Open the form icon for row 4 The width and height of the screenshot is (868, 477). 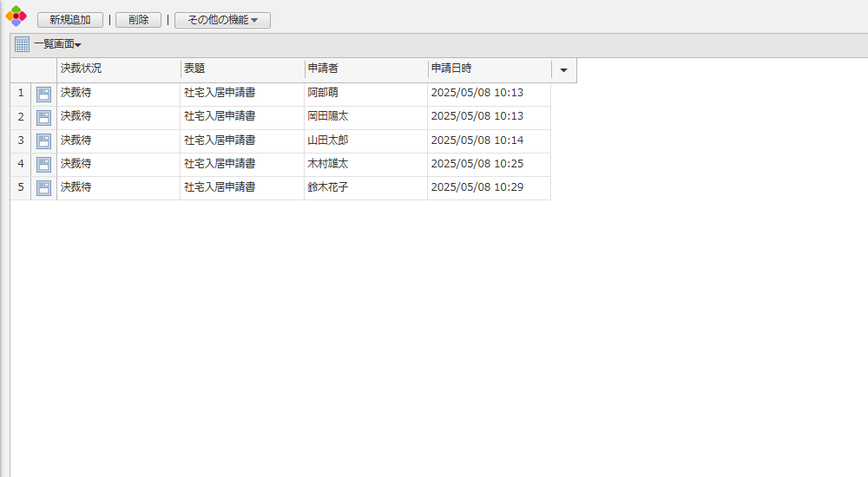(x=43, y=164)
